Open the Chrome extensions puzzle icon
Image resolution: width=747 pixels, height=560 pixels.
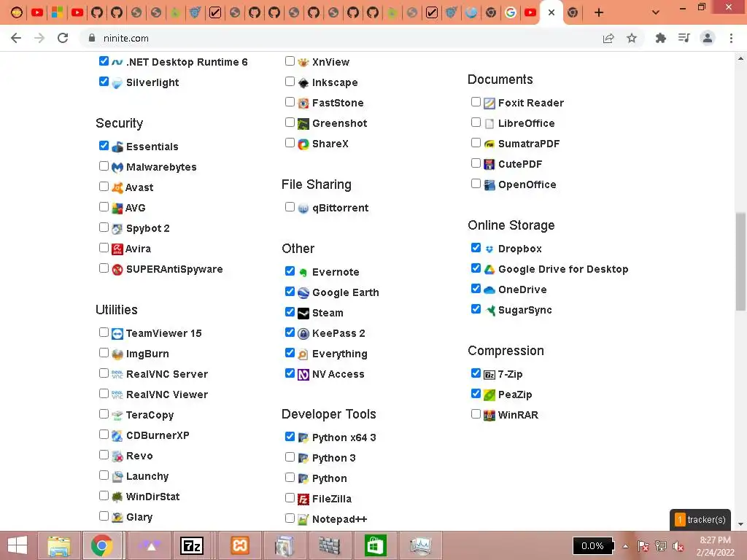click(x=660, y=38)
